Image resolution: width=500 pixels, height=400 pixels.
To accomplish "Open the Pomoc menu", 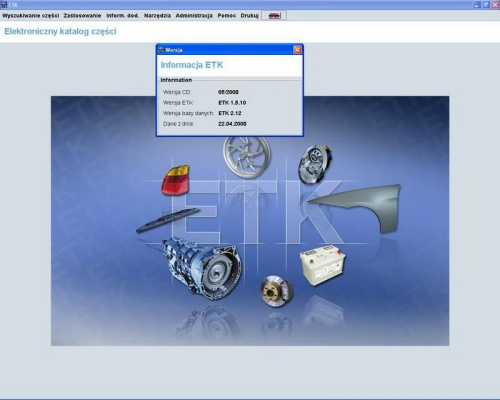I will coord(227,16).
